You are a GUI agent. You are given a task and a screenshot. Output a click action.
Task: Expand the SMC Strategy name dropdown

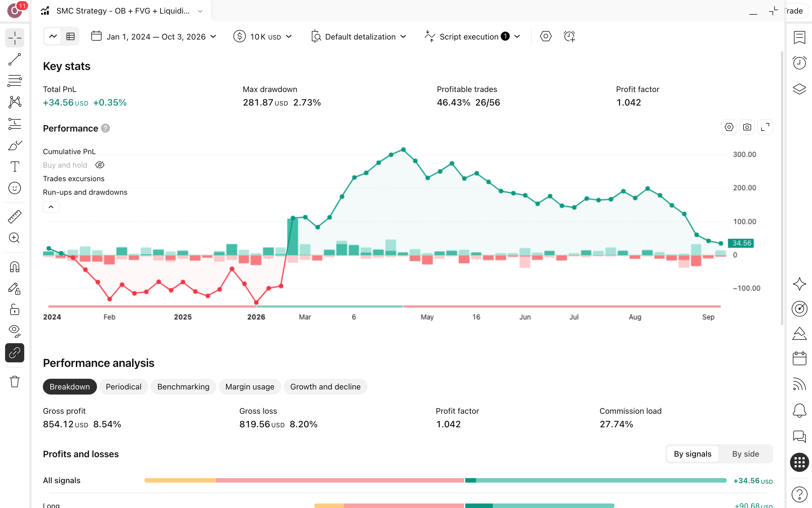tap(200, 11)
